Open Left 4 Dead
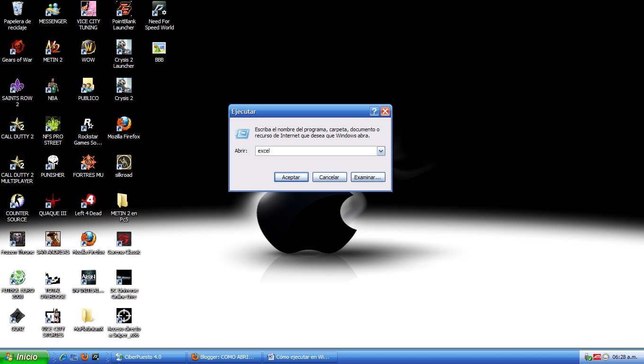644x364 pixels. 88,200
